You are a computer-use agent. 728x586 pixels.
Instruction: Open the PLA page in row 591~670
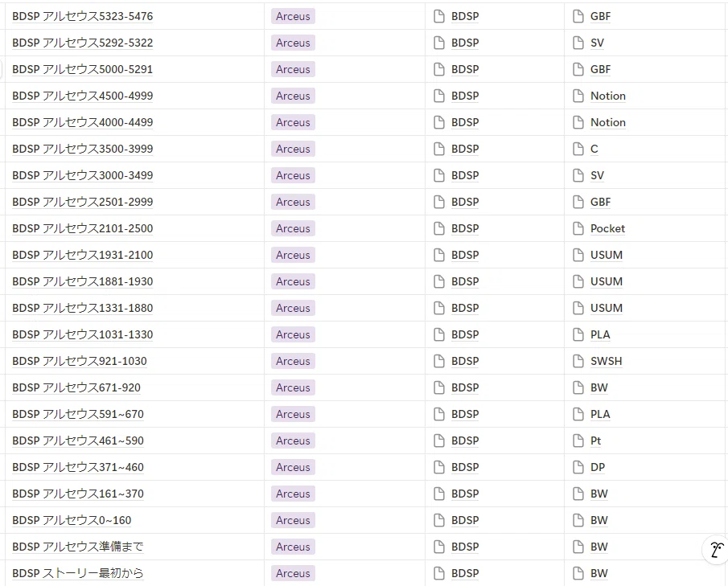600,414
